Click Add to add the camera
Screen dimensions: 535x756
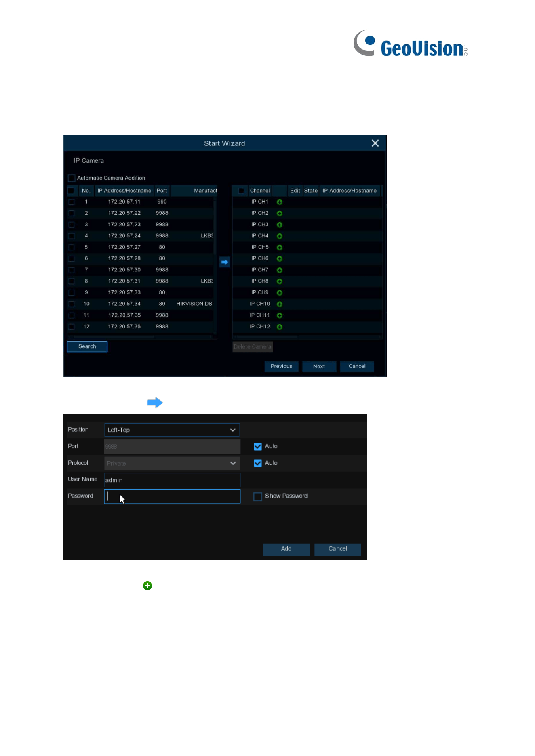[x=286, y=549]
